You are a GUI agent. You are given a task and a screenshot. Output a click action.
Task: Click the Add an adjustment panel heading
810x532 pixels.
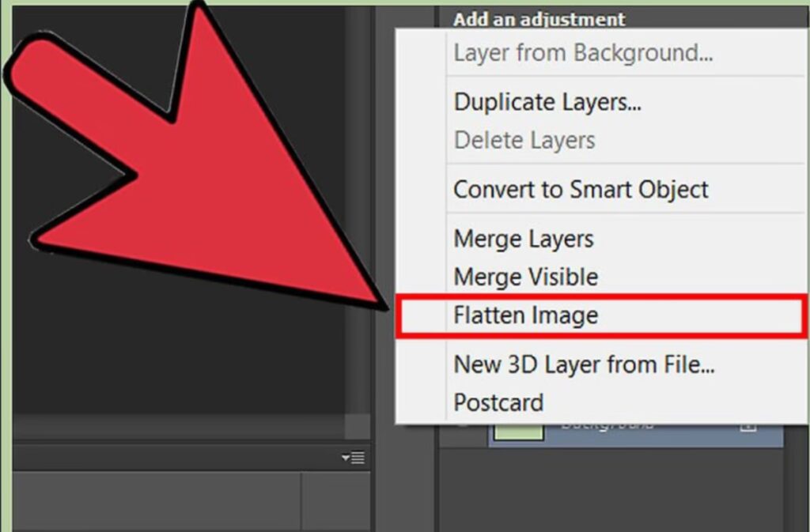[539, 20]
